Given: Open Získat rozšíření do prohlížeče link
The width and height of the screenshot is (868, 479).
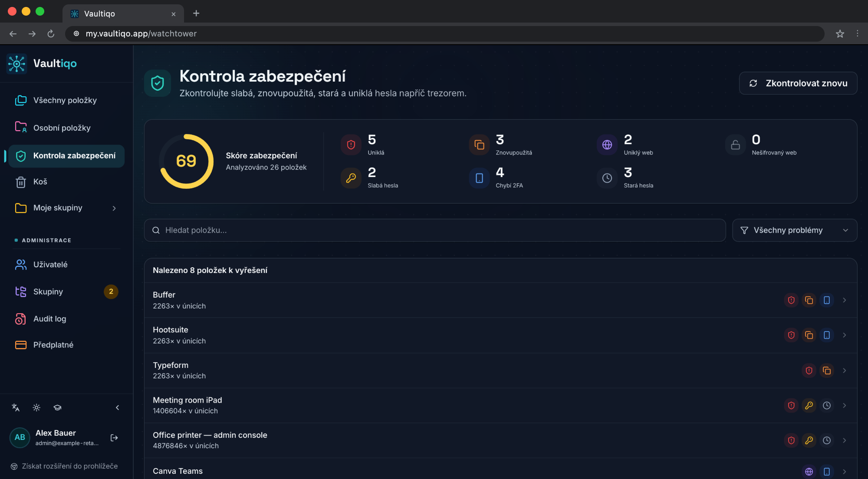Looking at the screenshot, I should [x=64, y=466].
